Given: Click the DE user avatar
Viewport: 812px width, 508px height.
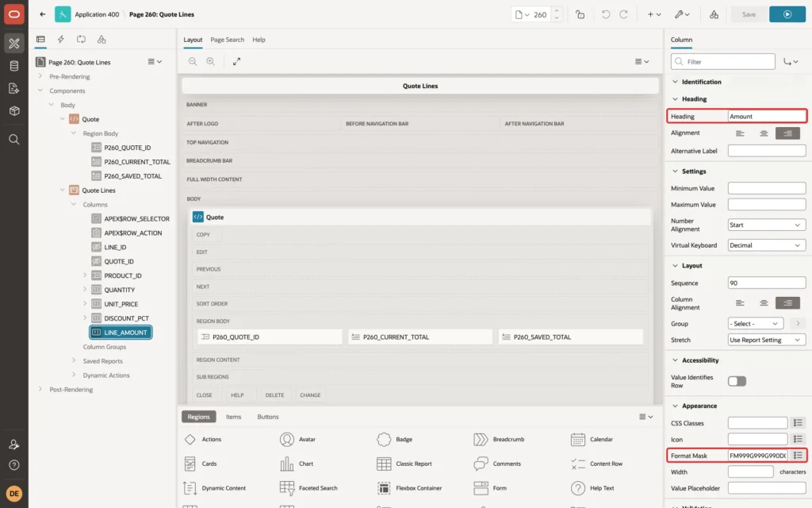Looking at the screenshot, I should click(x=14, y=494).
